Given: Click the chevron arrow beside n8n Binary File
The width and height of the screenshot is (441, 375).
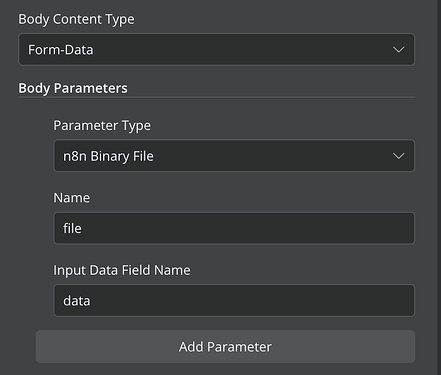Looking at the screenshot, I should tap(398, 156).
